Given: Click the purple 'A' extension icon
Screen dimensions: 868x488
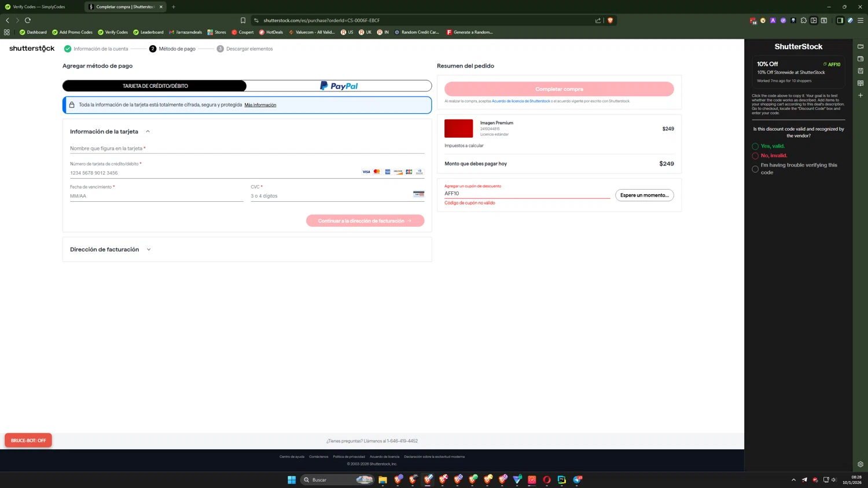Looking at the screenshot, I should click(773, 20).
